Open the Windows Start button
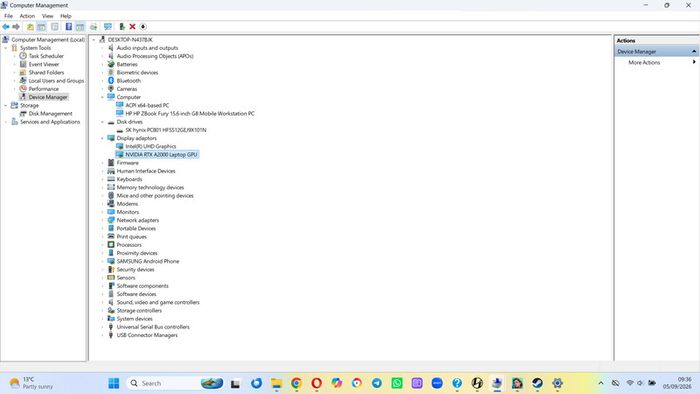Screen dimensions: 700x394 click(x=114, y=383)
